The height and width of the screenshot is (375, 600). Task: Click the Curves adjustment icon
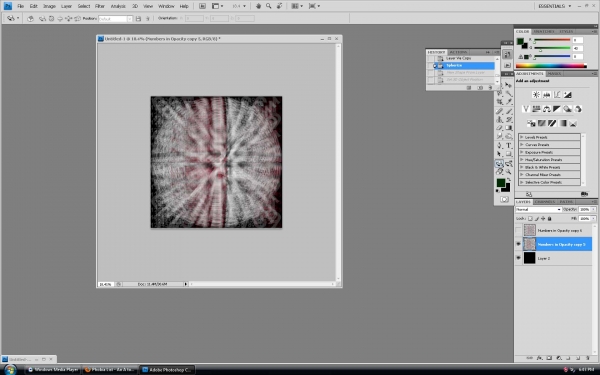pyautogui.click(x=557, y=95)
